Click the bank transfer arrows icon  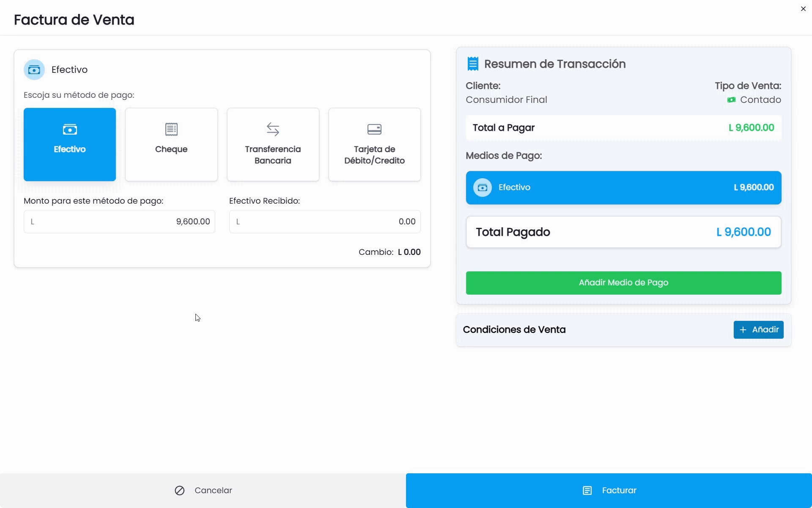(273, 129)
